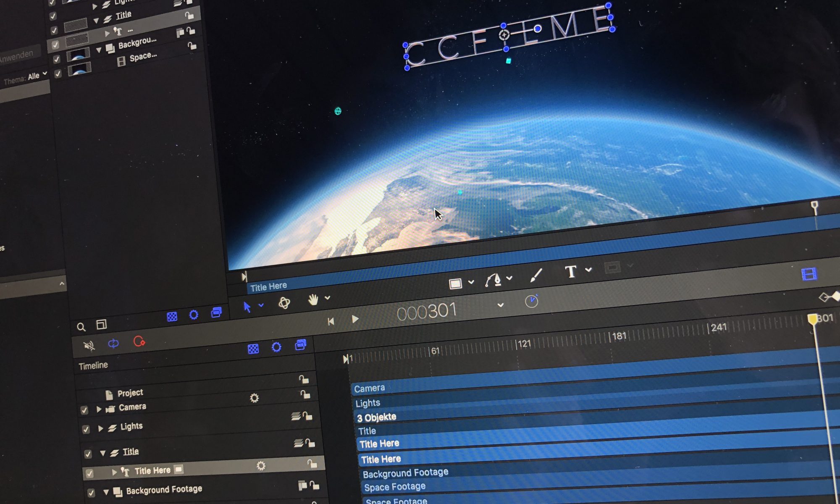This screenshot has width=840, height=504.
Task: Uncheck the Camera layer checkbox
Action: tap(84, 410)
